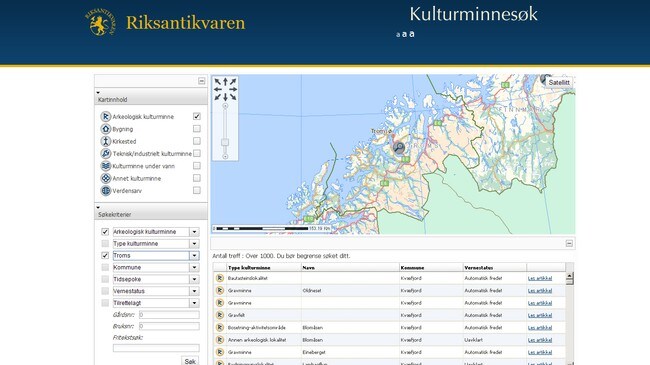The width and height of the screenshot is (650, 365).
Task: Open Les artikkel for Gravfelt row
Action: point(540,315)
